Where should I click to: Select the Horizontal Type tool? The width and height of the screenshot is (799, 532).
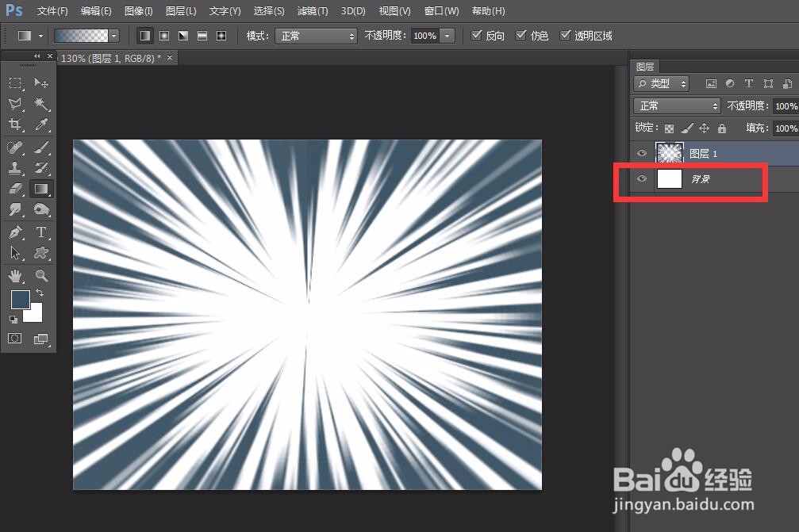[40, 232]
